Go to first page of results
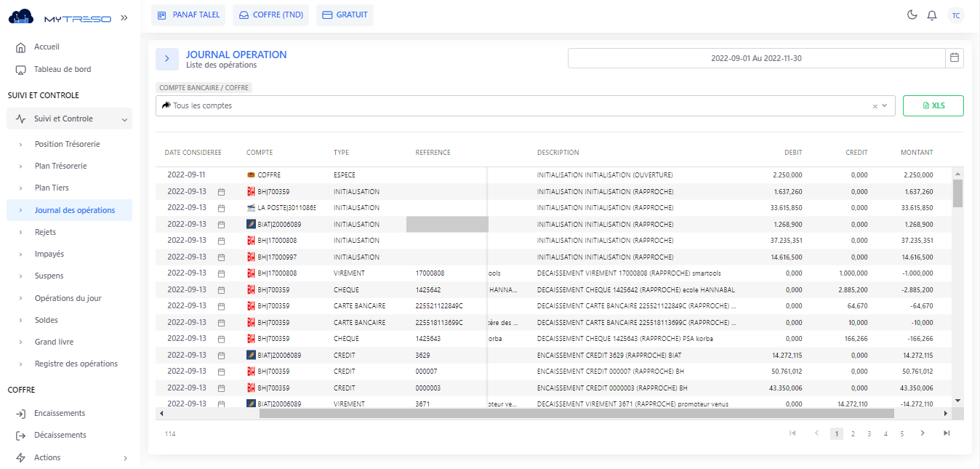This screenshot has width=980, height=469. point(792,433)
